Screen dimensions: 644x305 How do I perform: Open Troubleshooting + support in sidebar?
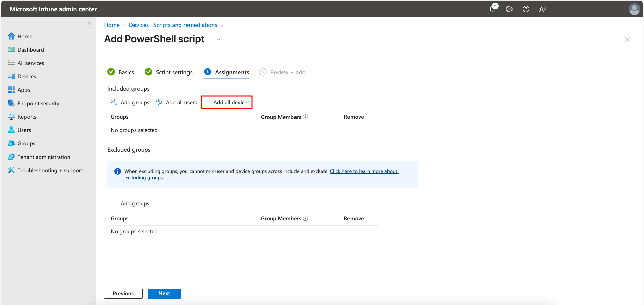[x=45, y=170]
